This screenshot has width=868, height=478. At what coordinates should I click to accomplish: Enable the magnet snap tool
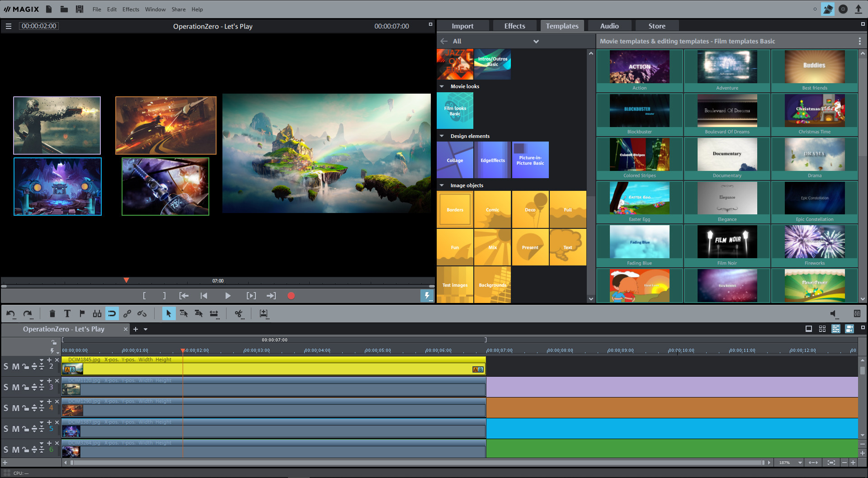pyautogui.click(x=112, y=313)
